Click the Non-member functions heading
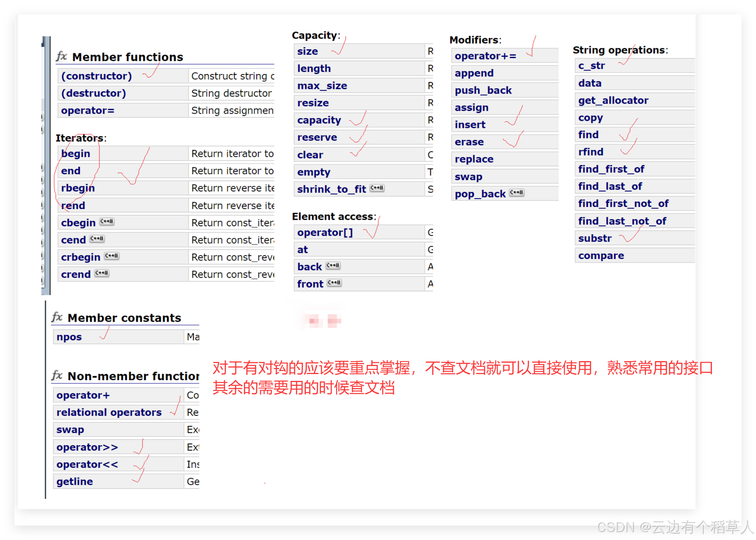 [133, 376]
